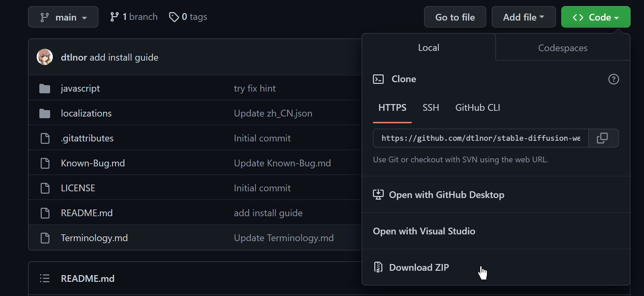Screen dimensions: 644x296
Task: Switch to the Codespaces tab
Action: (563, 48)
